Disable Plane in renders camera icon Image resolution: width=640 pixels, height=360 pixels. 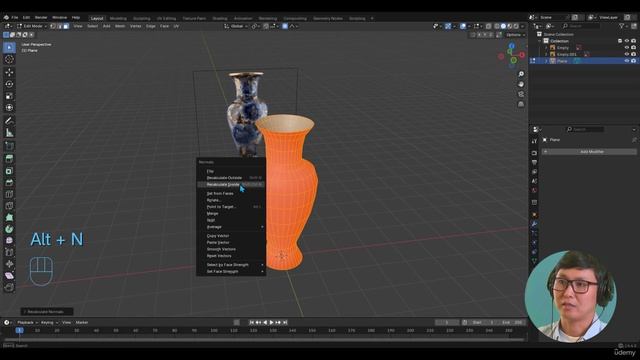[x=633, y=61]
